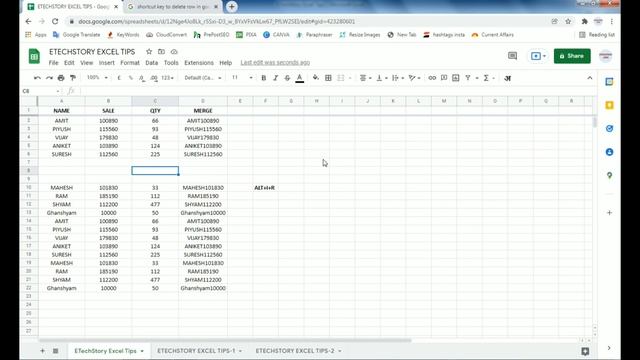Open the Help menu
The image size is (640, 360).
225,62
